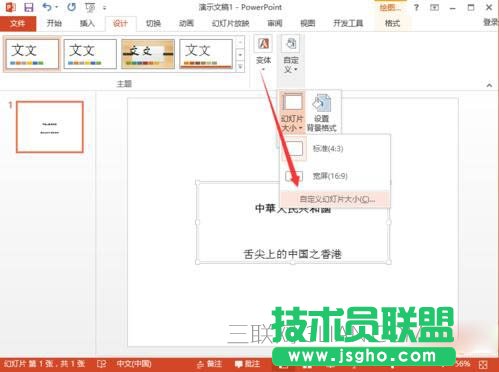Screen dimensions: 499x372
Task: Choose 宽屏(16:9) slide size
Action: [x=335, y=176]
